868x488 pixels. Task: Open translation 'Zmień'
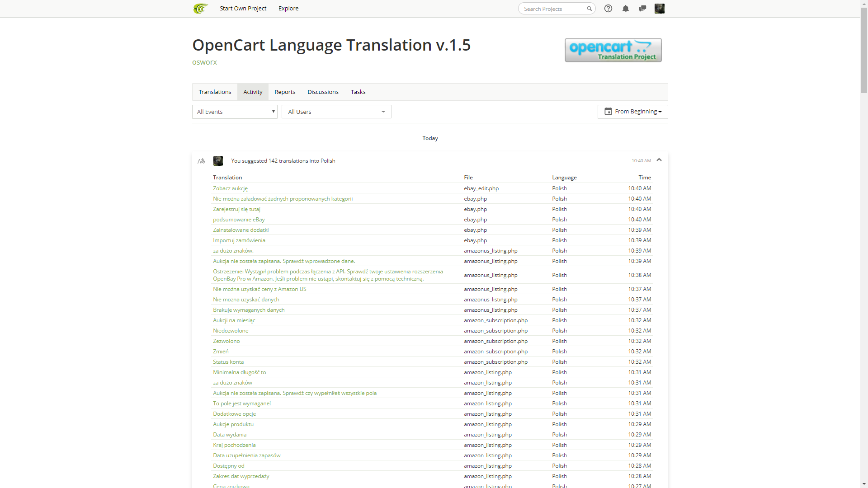coord(221,352)
